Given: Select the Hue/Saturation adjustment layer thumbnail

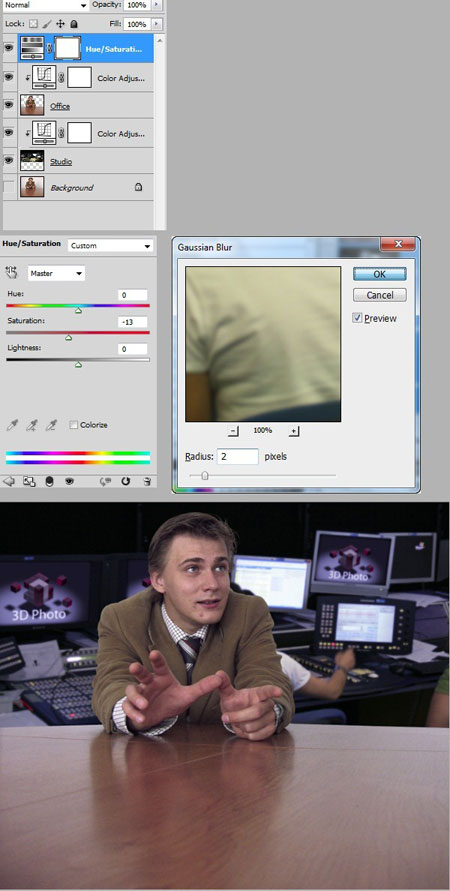Looking at the screenshot, I should (x=32, y=48).
